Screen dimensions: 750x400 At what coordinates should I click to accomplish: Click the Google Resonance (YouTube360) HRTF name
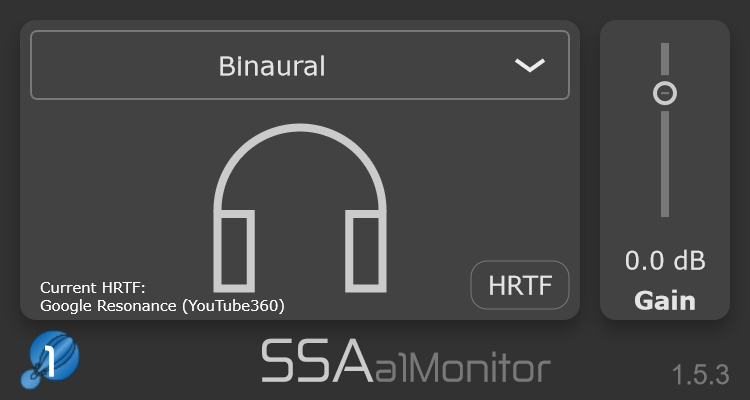[x=162, y=306]
